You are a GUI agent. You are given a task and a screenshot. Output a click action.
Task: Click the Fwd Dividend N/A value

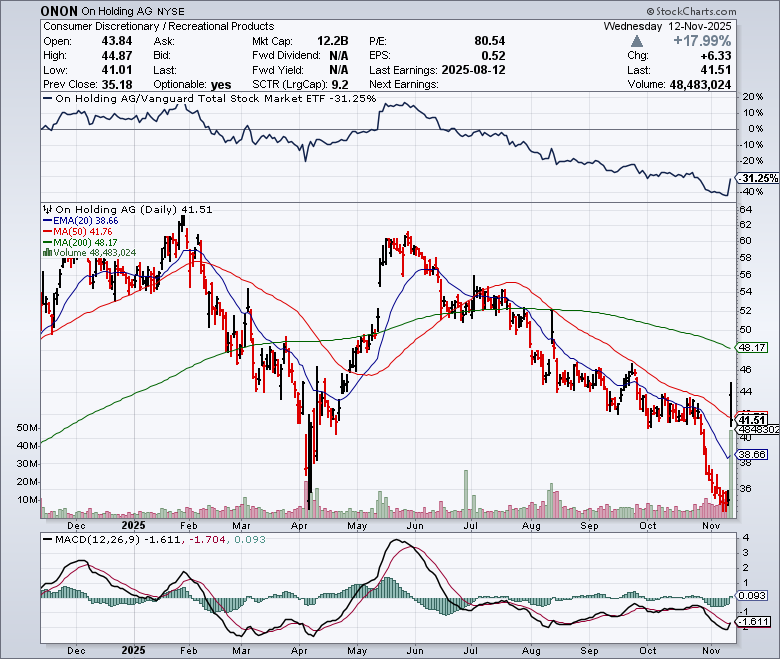coord(339,56)
